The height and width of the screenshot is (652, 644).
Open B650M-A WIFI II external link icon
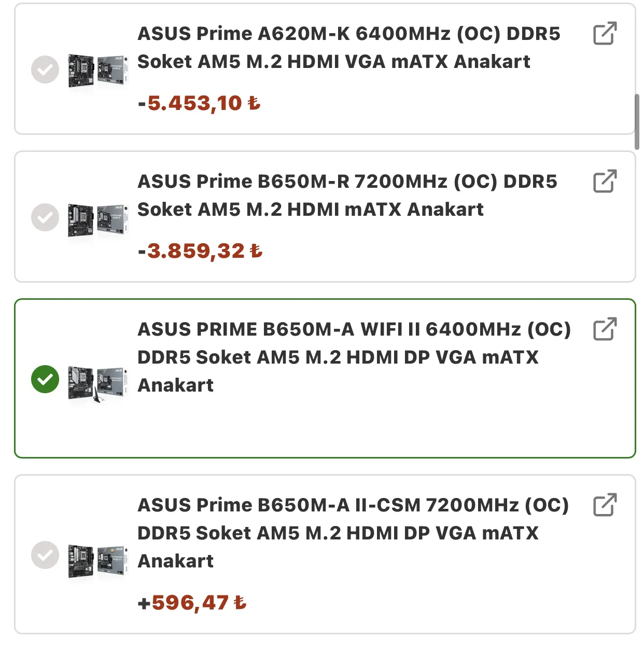point(605,329)
